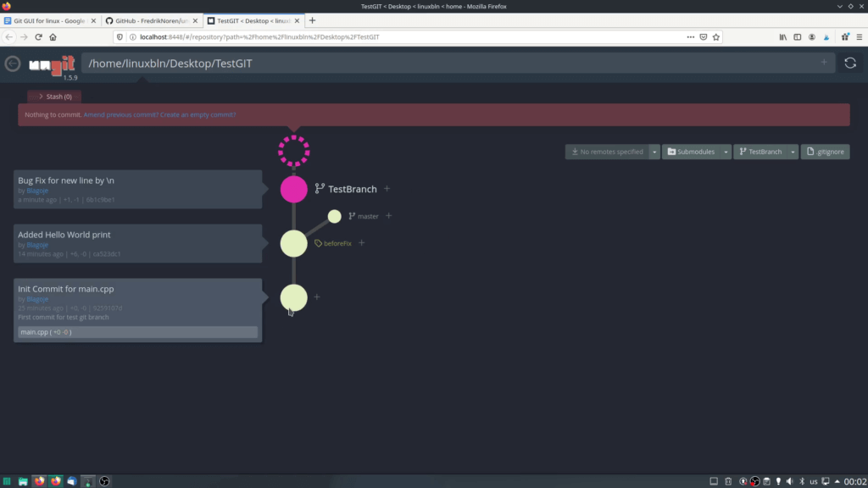The image size is (868, 488).
Task: Click Create an empty commit link
Action: pyautogui.click(x=198, y=114)
